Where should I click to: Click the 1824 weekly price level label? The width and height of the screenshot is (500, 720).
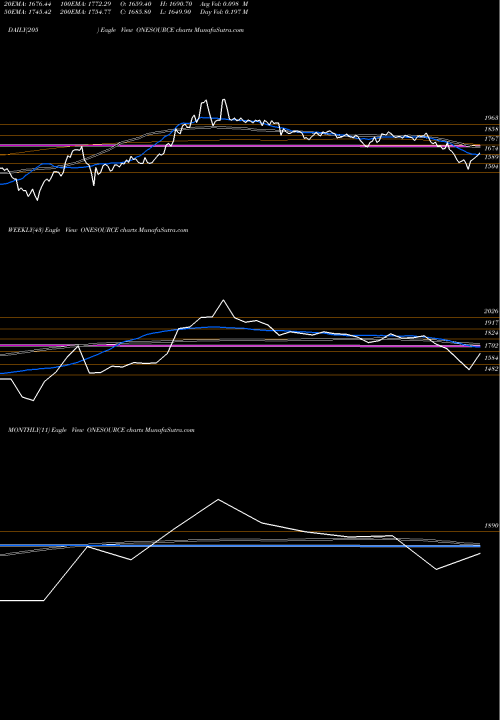(x=491, y=333)
